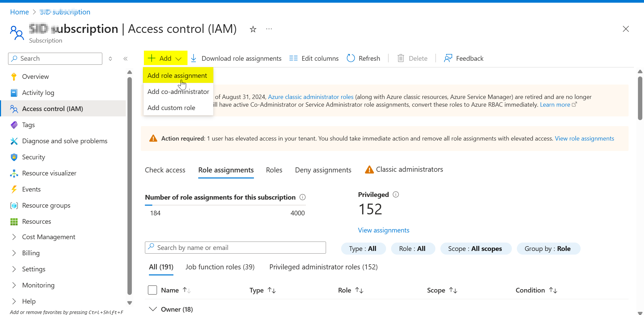Image resolution: width=644 pixels, height=315 pixels.
Task: Sort the table by Condition column
Action: (553, 290)
